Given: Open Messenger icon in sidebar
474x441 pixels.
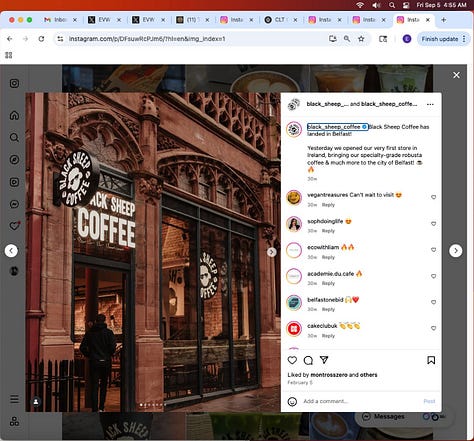Looking at the screenshot, I should [14, 204].
